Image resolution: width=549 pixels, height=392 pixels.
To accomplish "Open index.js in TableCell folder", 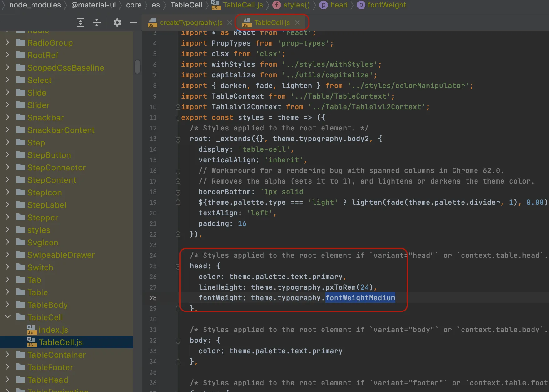I will [53, 330].
